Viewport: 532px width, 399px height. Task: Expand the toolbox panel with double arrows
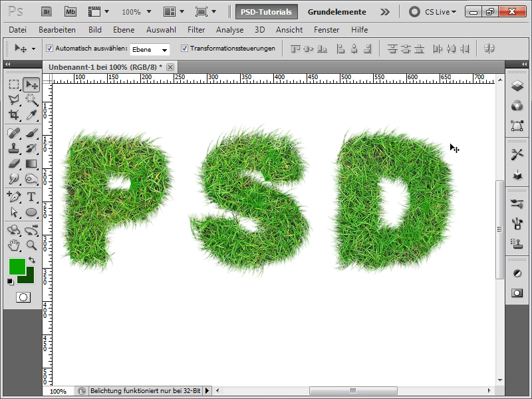(8, 64)
